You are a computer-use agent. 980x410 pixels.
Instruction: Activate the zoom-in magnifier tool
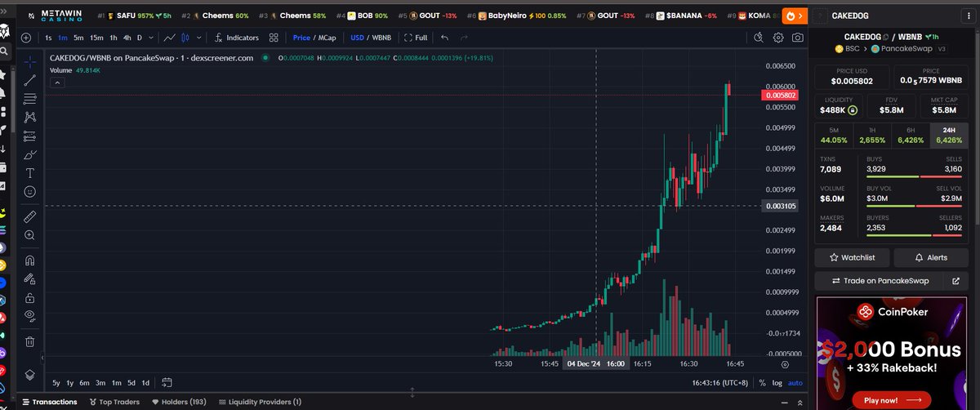pos(30,235)
